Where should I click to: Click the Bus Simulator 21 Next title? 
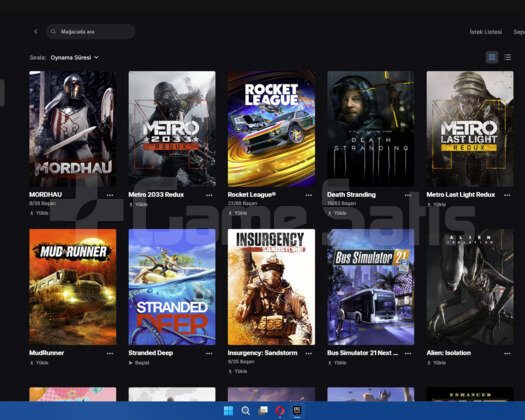(x=363, y=353)
